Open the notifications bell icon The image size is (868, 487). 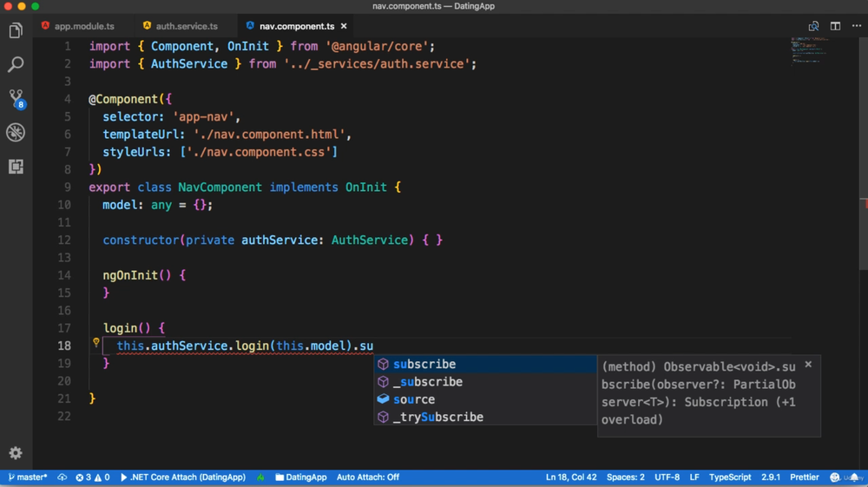855,477
